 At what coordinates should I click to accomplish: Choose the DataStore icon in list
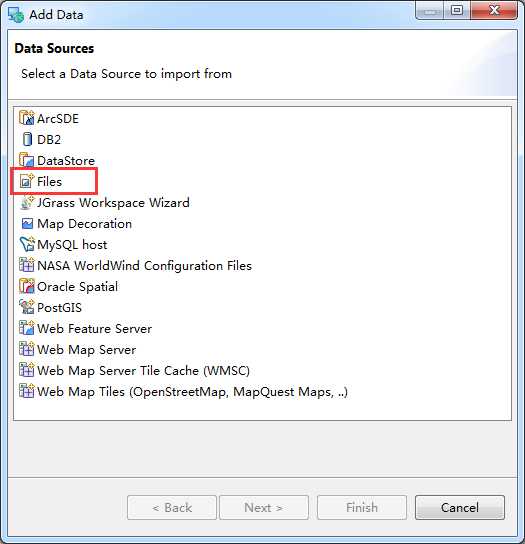pyautogui.click(x=27, y=160)
